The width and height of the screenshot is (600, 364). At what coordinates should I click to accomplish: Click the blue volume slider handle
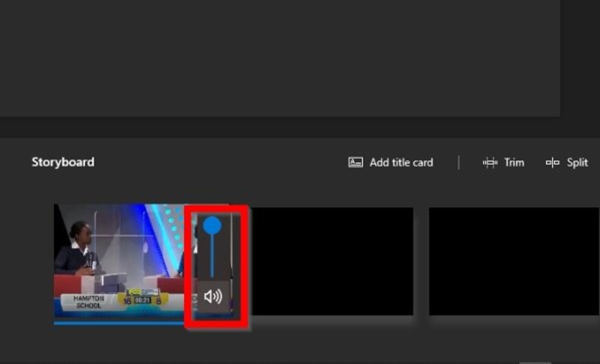tap(212, 225)
